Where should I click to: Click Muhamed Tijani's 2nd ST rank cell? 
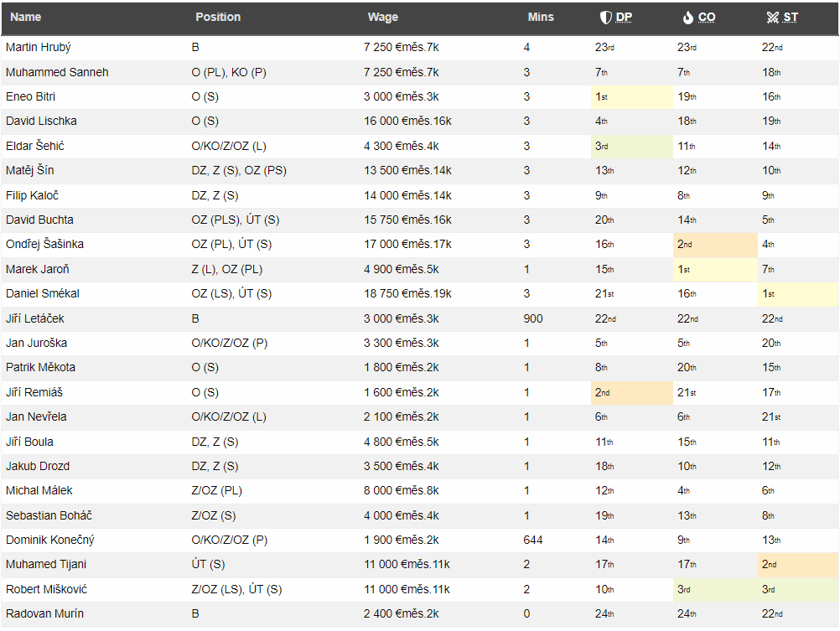tap(796, 565)
